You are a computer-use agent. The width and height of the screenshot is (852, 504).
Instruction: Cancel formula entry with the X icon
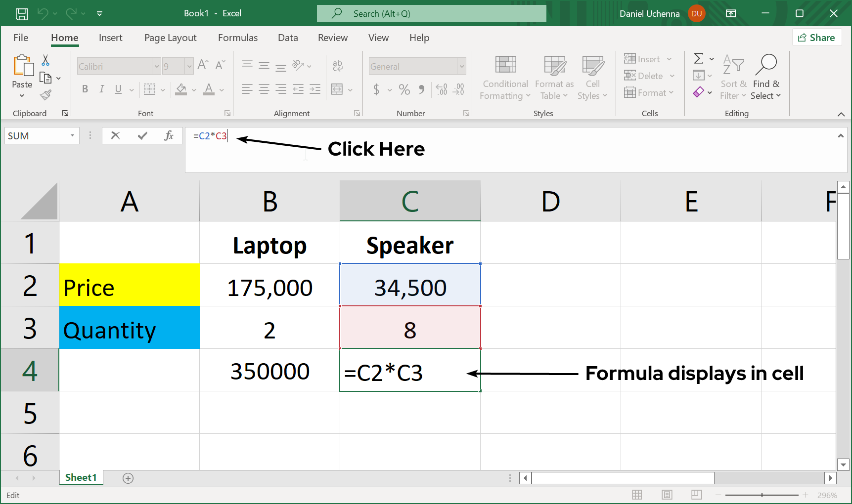(x=115, y=135)
